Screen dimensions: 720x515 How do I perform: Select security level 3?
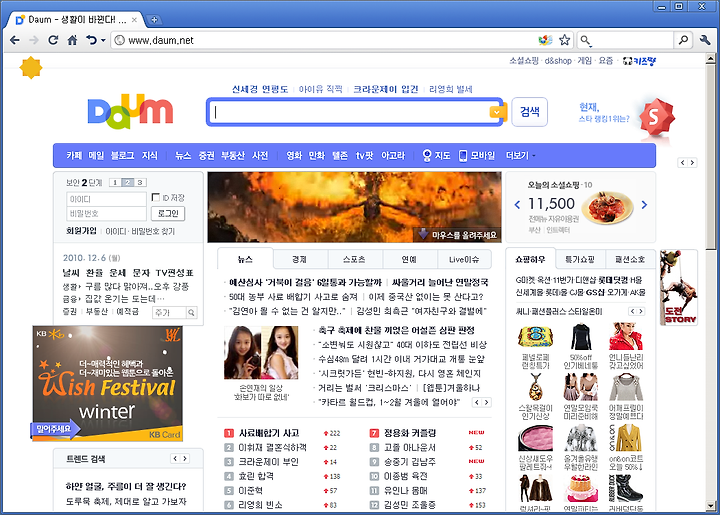coord(140,183)
